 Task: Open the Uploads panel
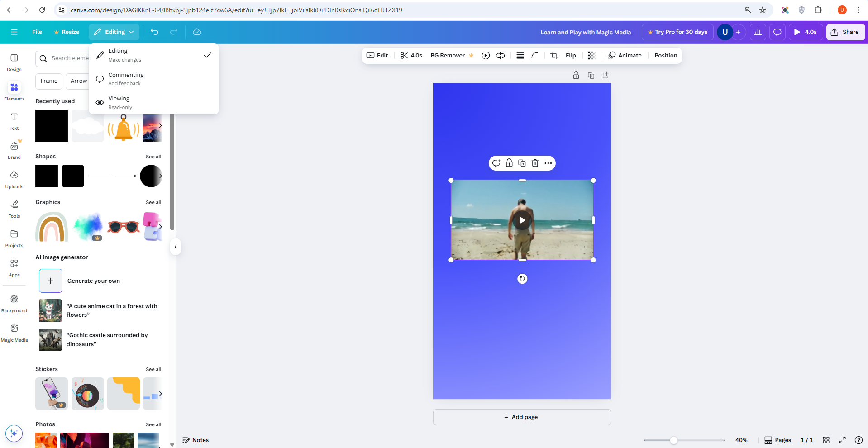coord(14,179)
